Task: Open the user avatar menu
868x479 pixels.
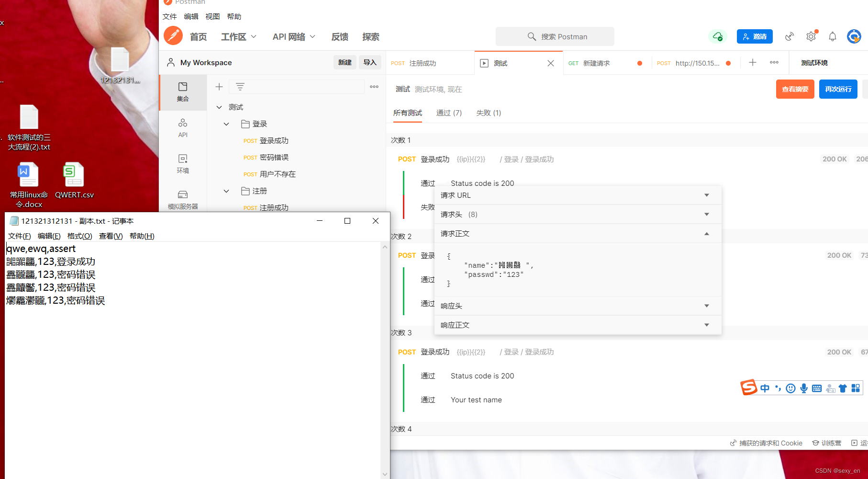Action: [854, 36]
